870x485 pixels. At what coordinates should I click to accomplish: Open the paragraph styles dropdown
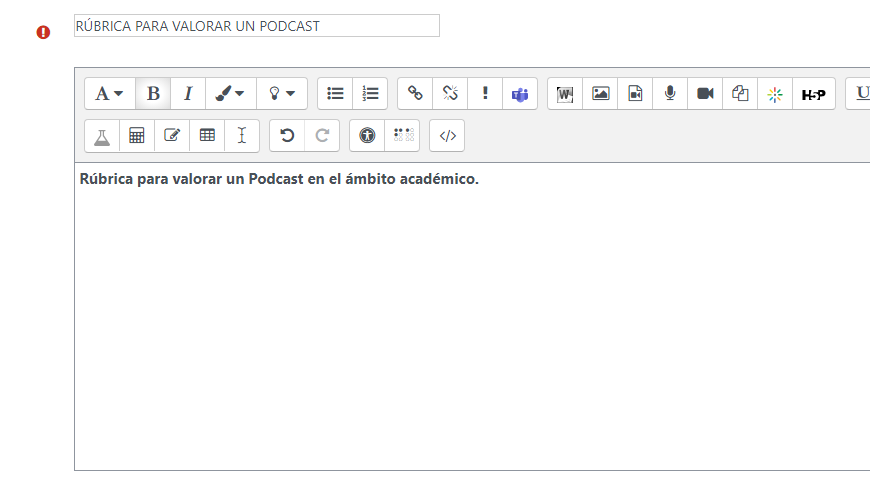[x=110, y=94]
